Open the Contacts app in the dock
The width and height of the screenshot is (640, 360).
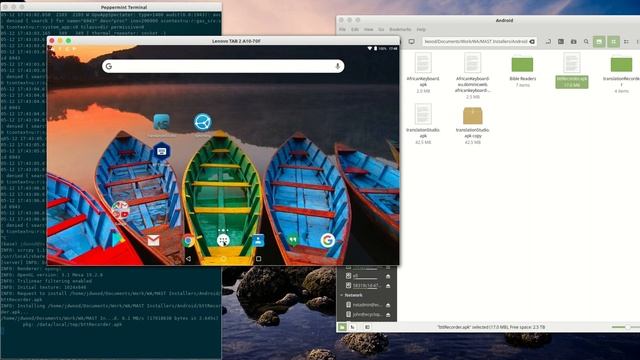(x=258, y=240)
